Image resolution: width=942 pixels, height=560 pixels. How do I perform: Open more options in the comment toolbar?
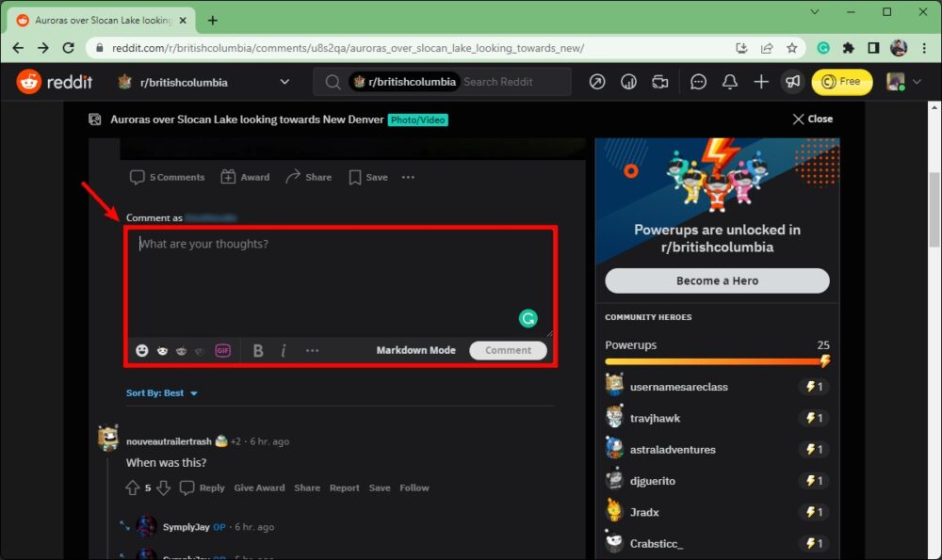312,350
